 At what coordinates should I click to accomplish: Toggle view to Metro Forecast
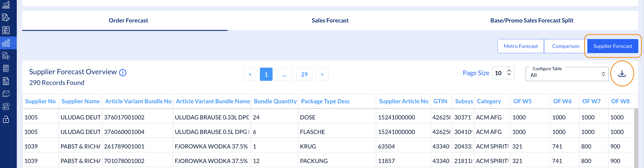(520, 46)
